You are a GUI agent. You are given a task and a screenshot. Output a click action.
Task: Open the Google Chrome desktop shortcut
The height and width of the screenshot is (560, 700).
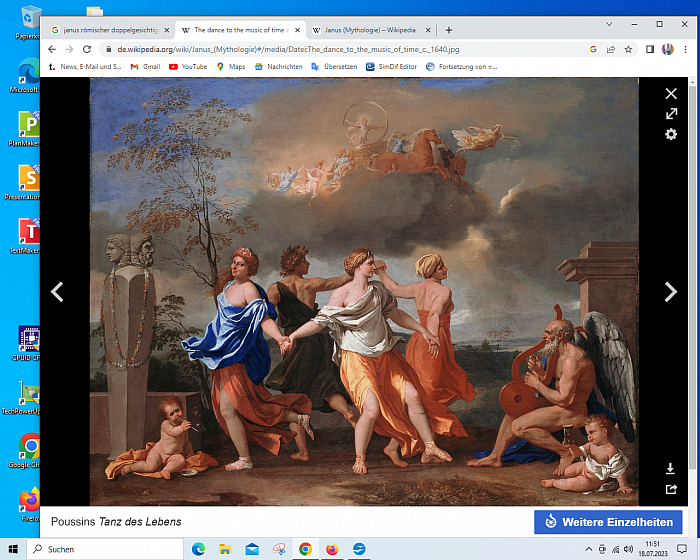[25, 450]
